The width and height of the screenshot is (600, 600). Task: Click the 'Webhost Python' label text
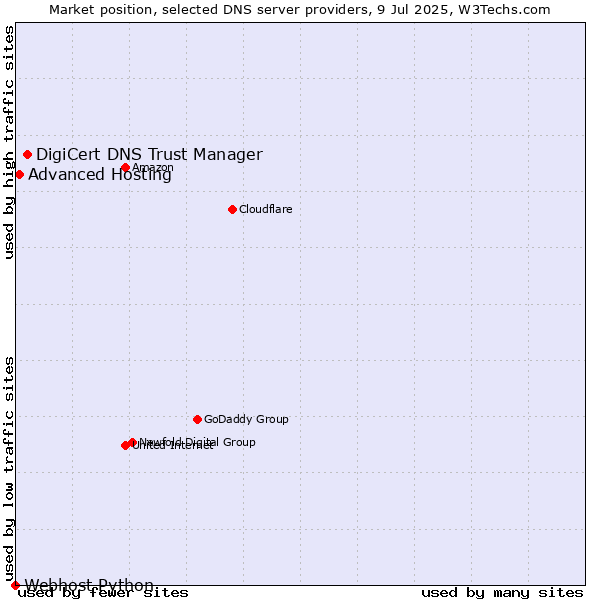[x=89, y=585]
